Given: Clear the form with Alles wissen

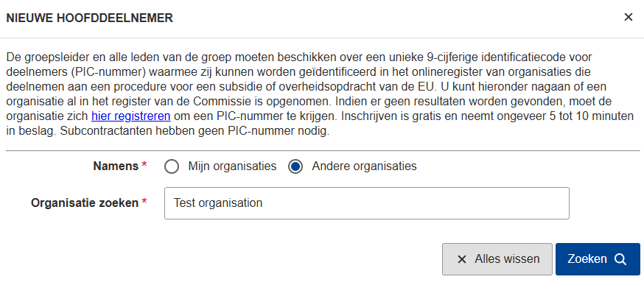Looking at the screenshot, I should point(497,259).
